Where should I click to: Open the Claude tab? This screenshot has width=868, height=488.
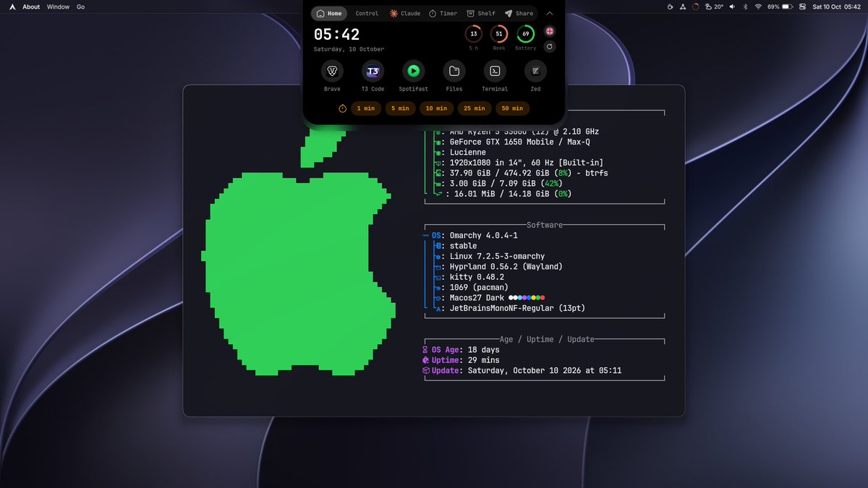point(405,13)
